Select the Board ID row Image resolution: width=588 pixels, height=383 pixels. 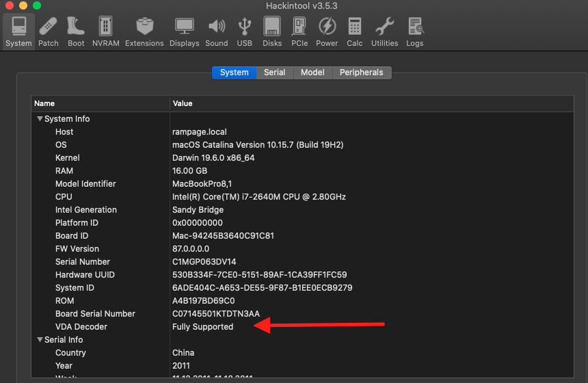point(302,235)
